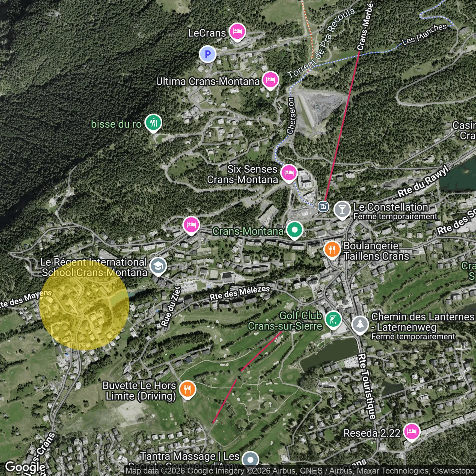
Task: Click the "Buvette Le Hors Limite (Driving)" label
Action: (x=140, y=391)
